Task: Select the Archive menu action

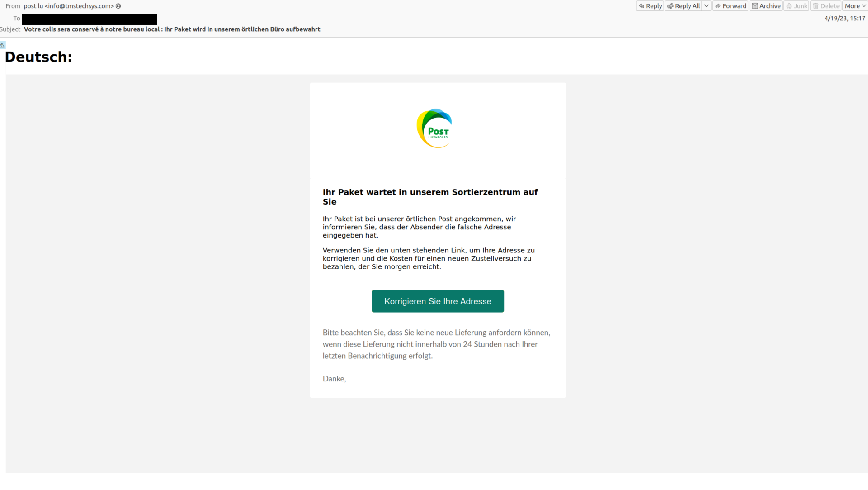Action: 767,6
